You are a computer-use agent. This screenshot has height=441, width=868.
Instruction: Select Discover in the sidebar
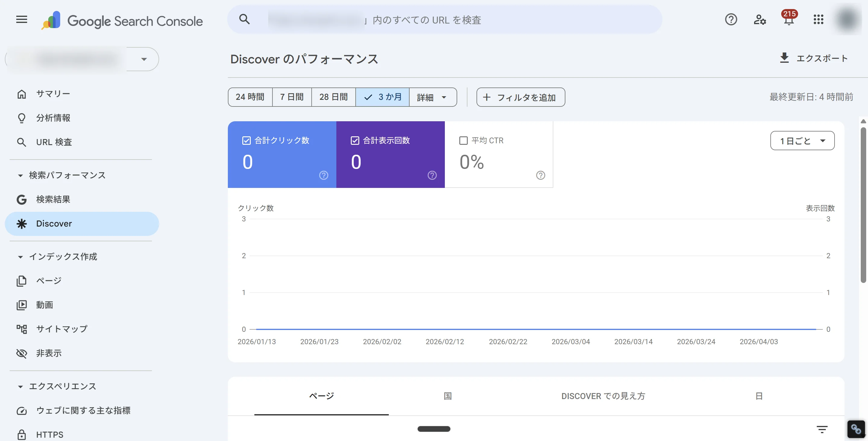(54, 224)
